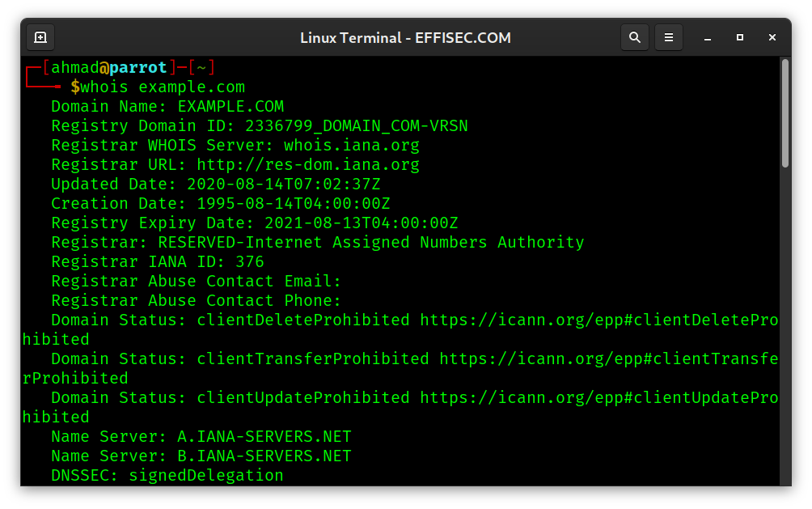Click the search magnifier in the header bar
The height and width of the screenshot is (509, 812).
click(x=634, y=37)
